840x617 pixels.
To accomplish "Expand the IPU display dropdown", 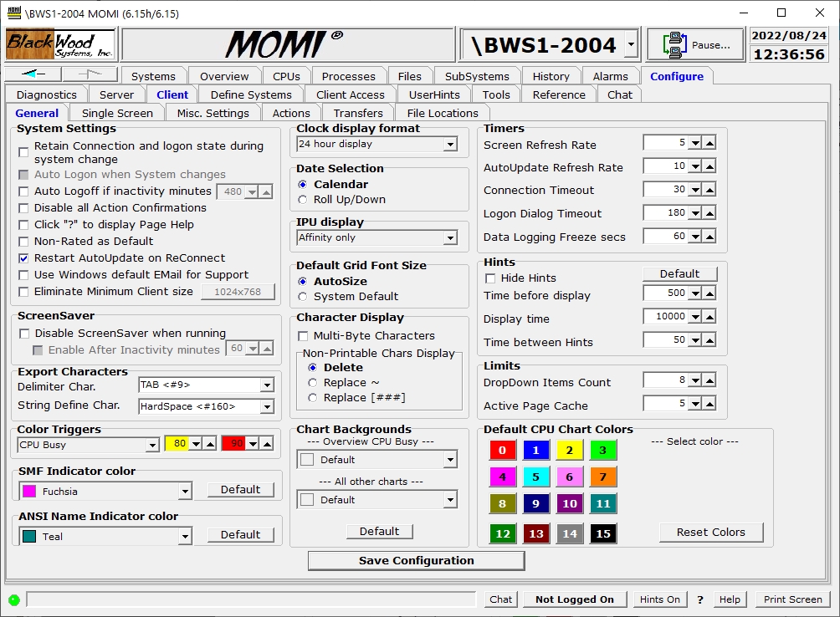I will click(x=450, y=237).
